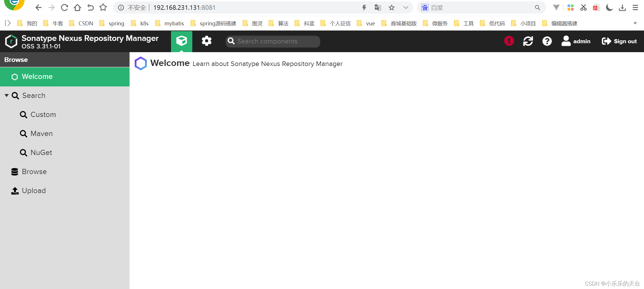644x289 pixels.
Task: Go to the browser home page
Action: [77, 7]
